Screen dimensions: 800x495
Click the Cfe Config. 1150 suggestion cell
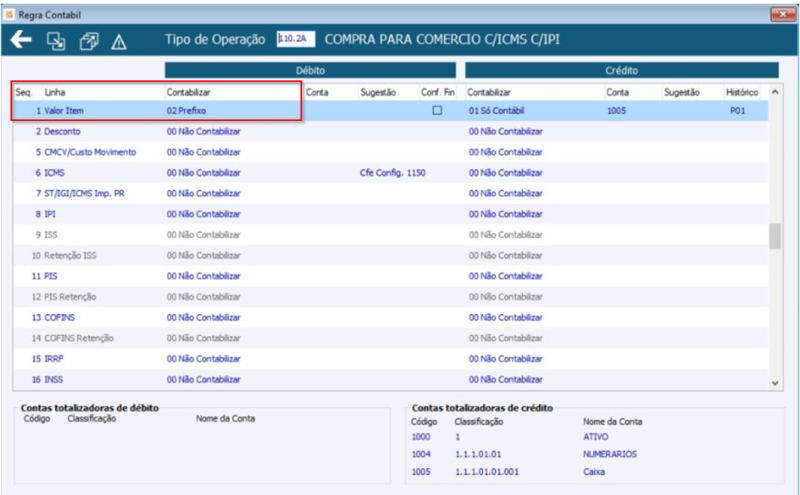click(x=392, y=172)
